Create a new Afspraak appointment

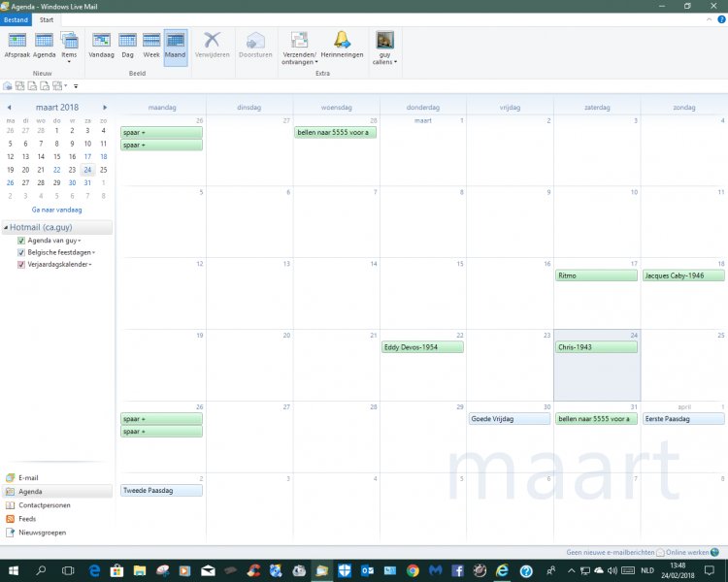coord(17,46)
